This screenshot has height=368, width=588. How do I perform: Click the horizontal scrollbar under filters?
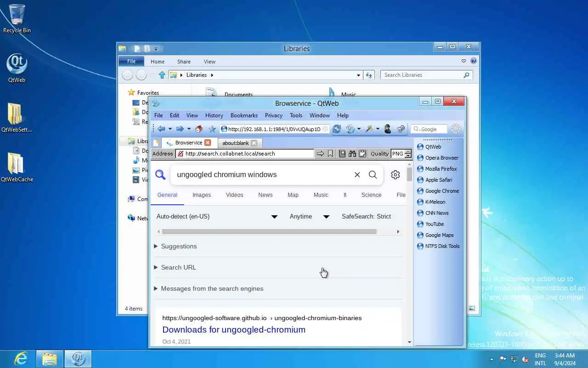pyautogui.click(x=269, y=232)
